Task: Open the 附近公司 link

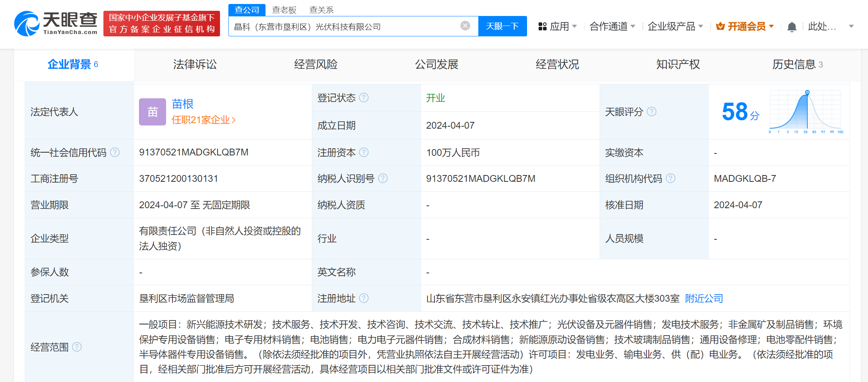Action: [x=704, y=298]
